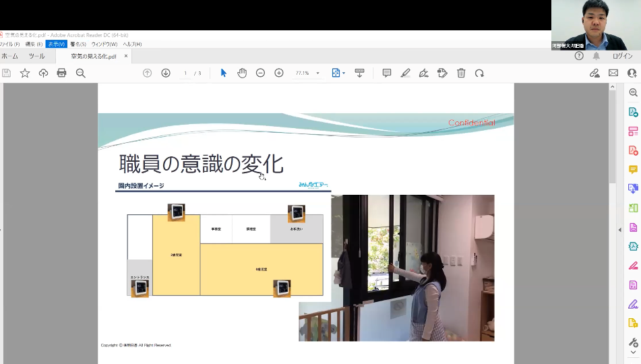Open the sign document tool

tap(424, 73)
